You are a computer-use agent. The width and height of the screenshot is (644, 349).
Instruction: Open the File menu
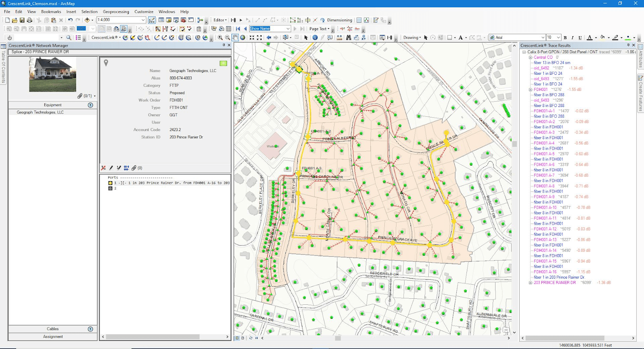pyautogui.click(x=7, y=12)
